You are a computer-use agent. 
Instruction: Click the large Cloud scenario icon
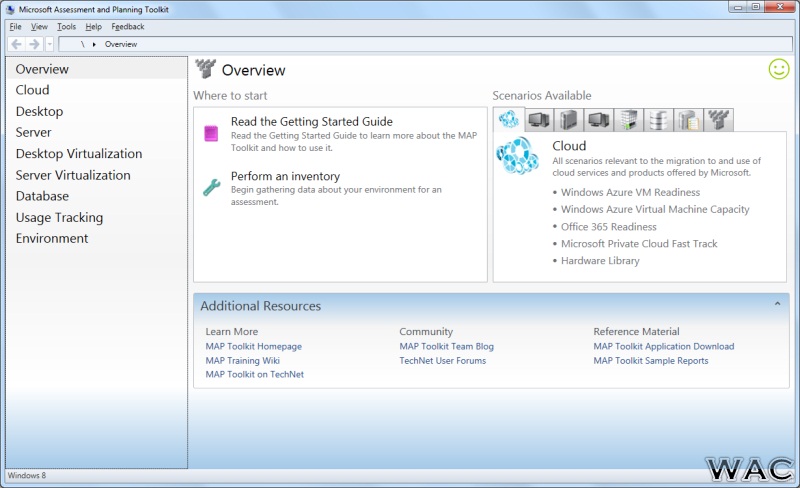coord(518,156)
